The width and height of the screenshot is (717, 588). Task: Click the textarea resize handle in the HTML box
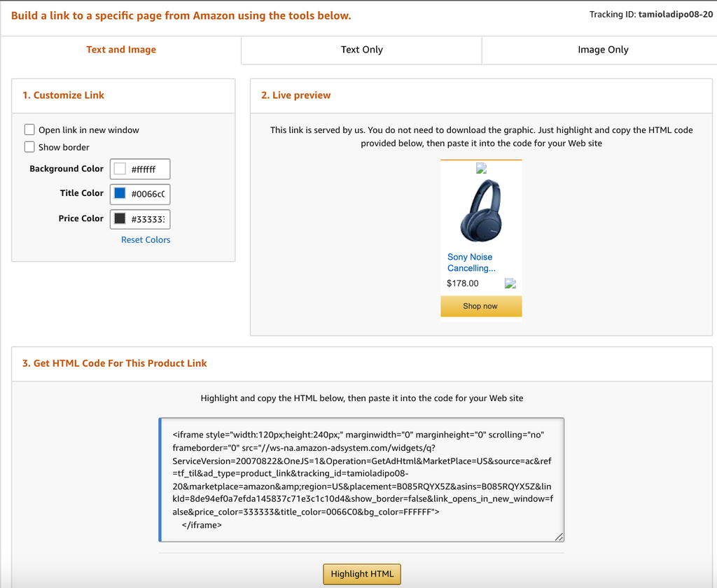tap(559, 537)
